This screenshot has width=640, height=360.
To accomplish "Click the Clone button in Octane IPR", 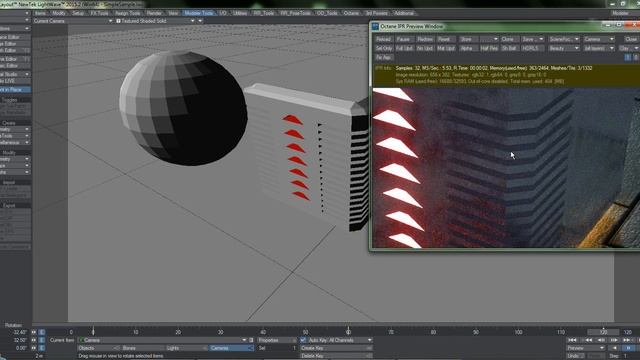I will pos(509,39).
